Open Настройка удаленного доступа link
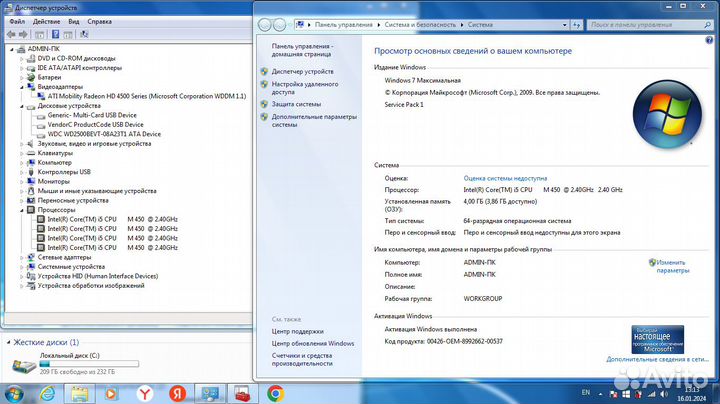The width and height of the screenshot is (720, 404). [305, 88]
